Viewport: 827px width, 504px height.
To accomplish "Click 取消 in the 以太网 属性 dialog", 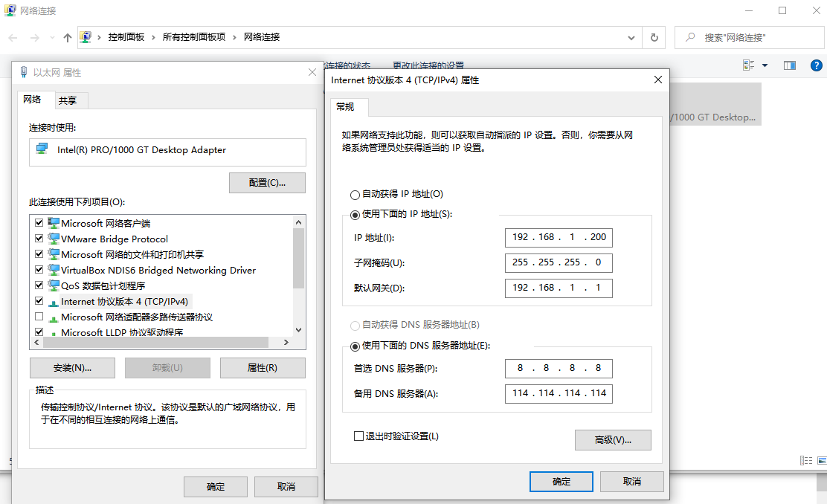I will click(x=286, y=487).
